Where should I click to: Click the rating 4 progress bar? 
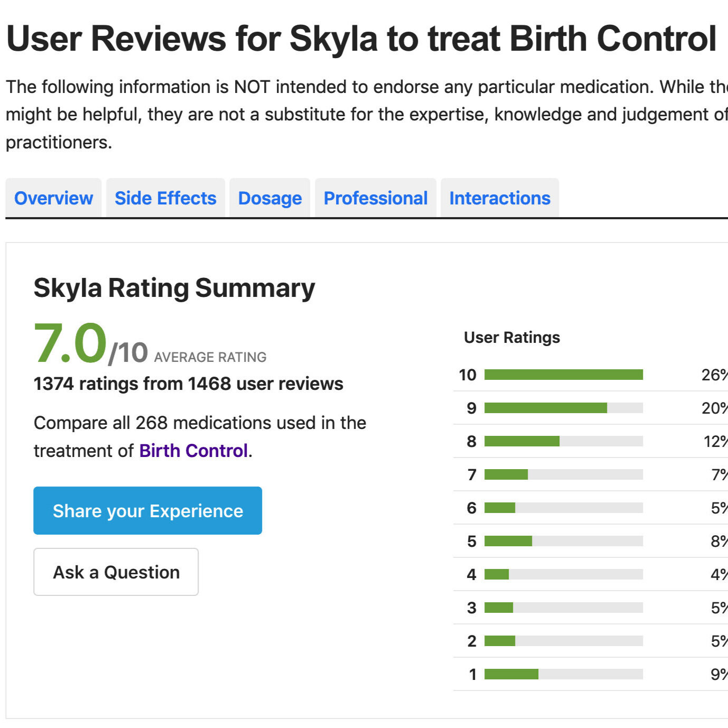tap(564, 574)
